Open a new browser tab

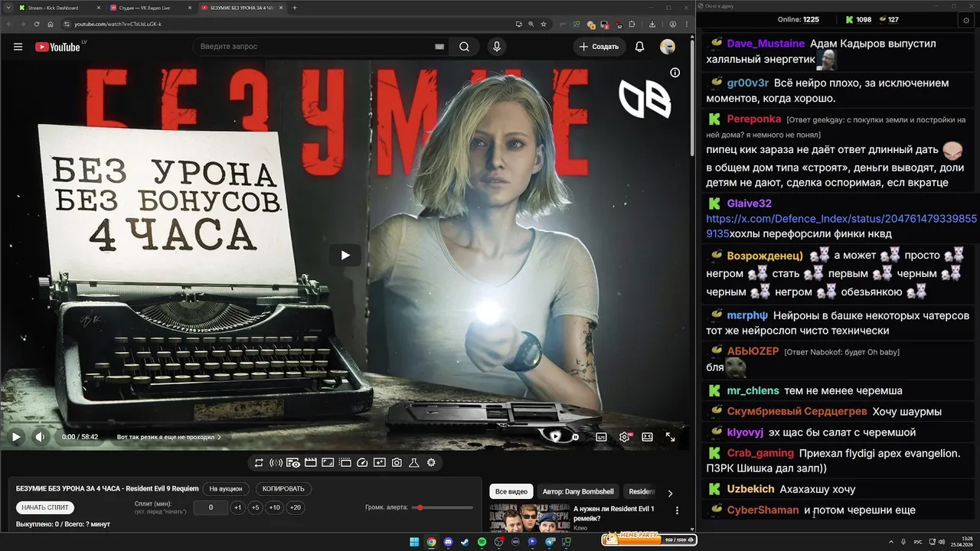(295, 8)
